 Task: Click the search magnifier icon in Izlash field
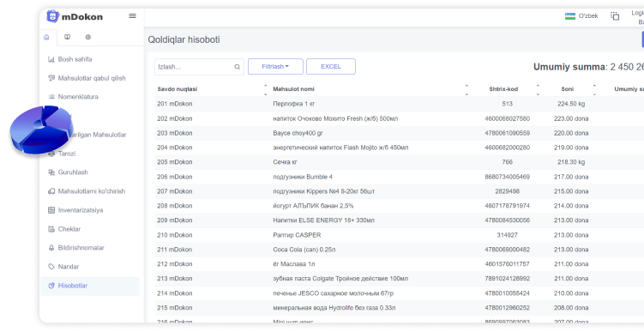click(238, 67)
